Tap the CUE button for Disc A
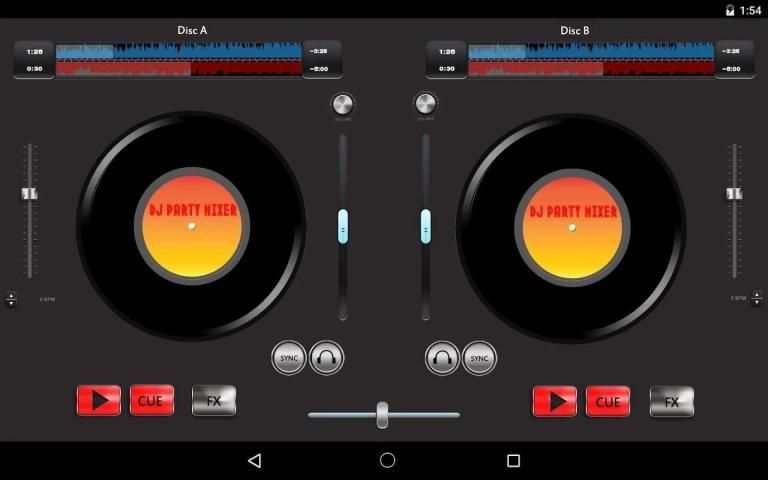 (x=152, y=401)
